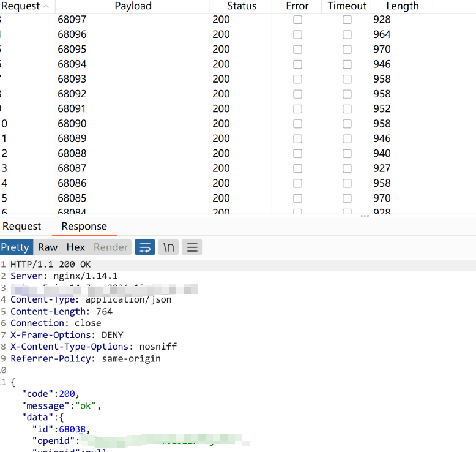Open the hamburger options menu in response toolbar
476x452 pixels.
click(192, 247)
